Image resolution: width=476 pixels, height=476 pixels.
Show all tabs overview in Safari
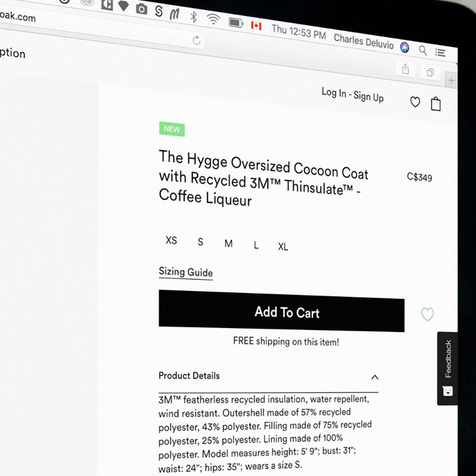[x=430, y=72]
